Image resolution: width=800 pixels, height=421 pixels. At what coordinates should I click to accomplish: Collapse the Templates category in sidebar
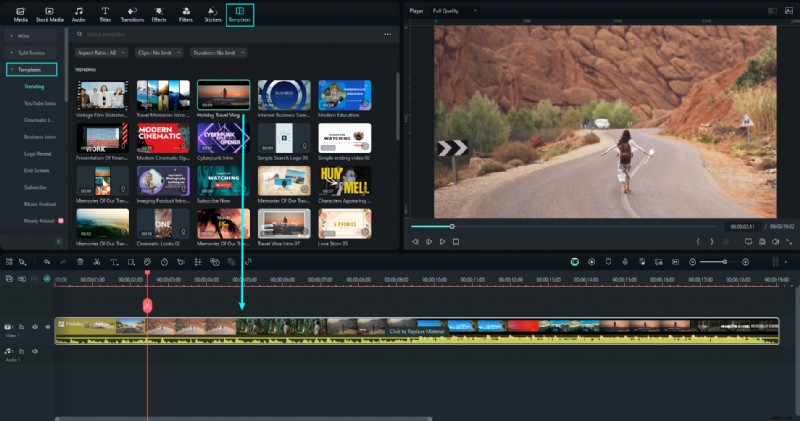click(x=31, y=69)
